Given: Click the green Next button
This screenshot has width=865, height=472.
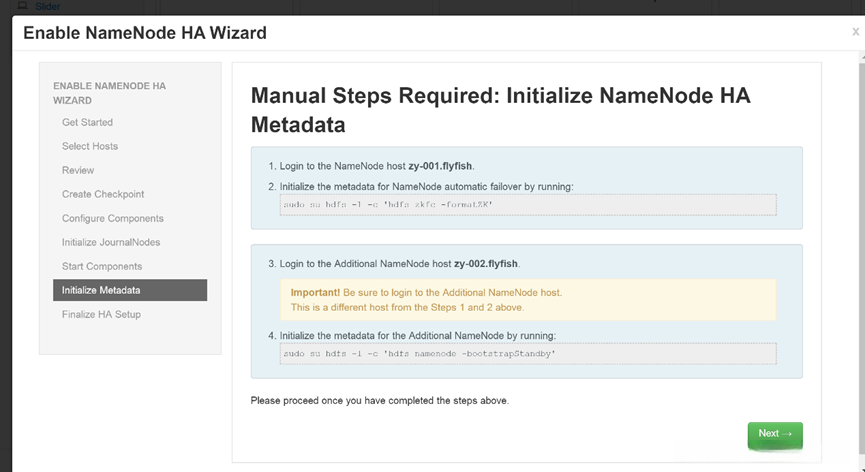Looking at the screenshot, I should [x=774, y=434].
